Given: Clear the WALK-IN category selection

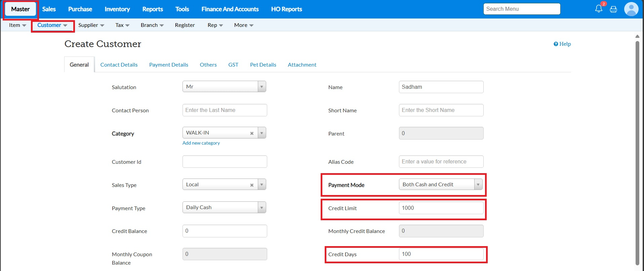Looking at the screenshot, I should point(252,133).
